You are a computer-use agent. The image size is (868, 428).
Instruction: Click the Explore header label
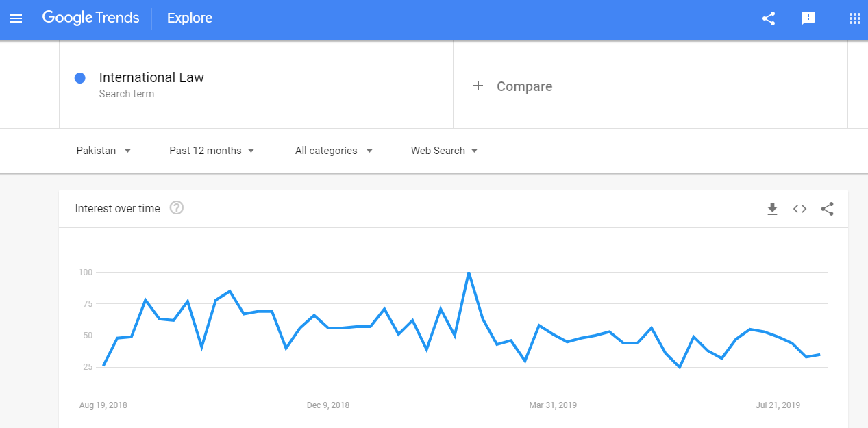tap(190, 18)
